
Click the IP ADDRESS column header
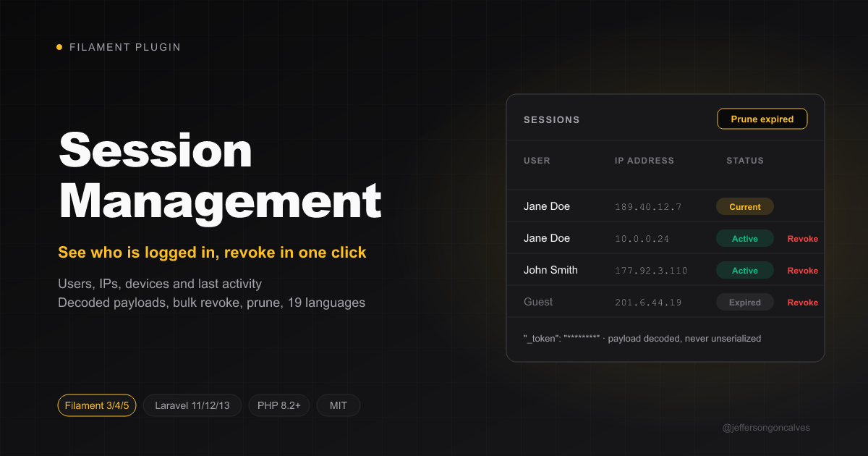click(644, 161)
